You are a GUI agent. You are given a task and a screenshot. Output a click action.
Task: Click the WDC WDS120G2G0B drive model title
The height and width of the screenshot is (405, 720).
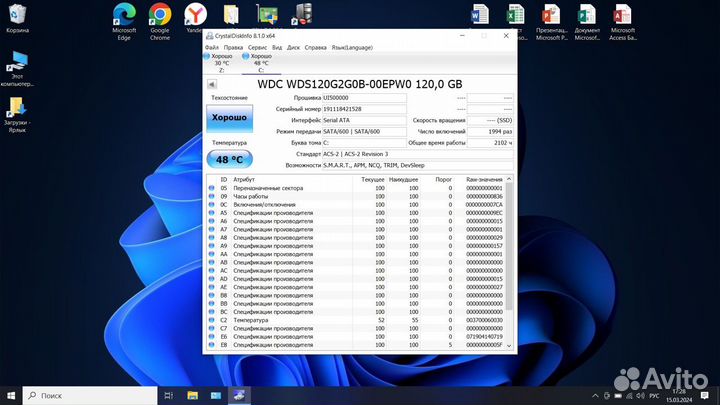pyautogui.click(x=360, y=84)
